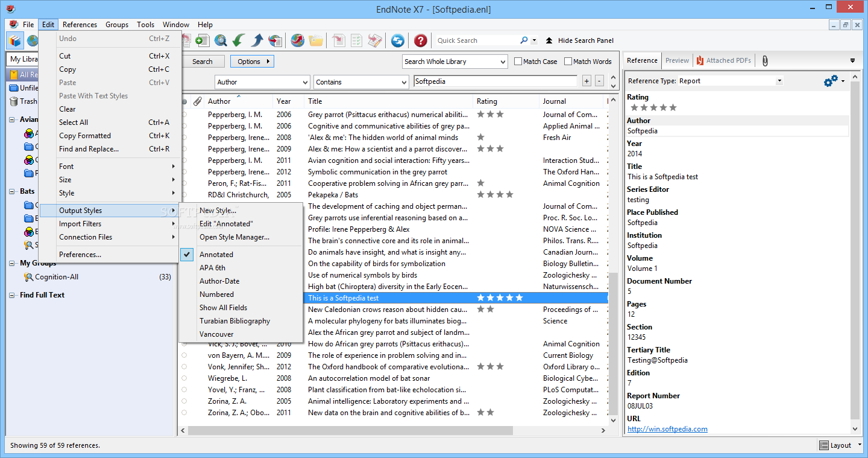868x458 pixels.
Task: Click the Cognition-All smart group icon
Action: 28,277
